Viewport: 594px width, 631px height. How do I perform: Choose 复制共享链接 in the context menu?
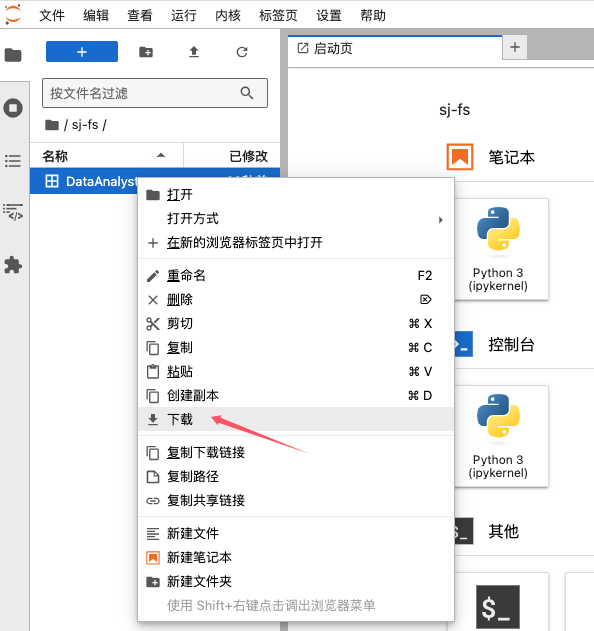[296, 501]
